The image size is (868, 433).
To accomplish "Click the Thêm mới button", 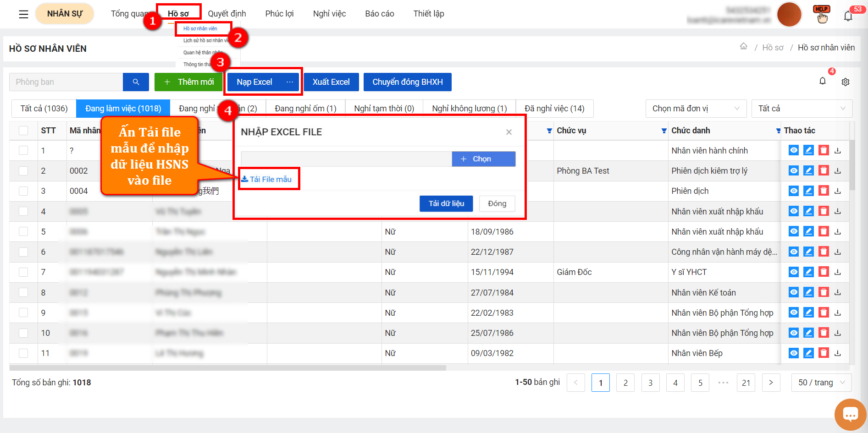I will 188,82.
